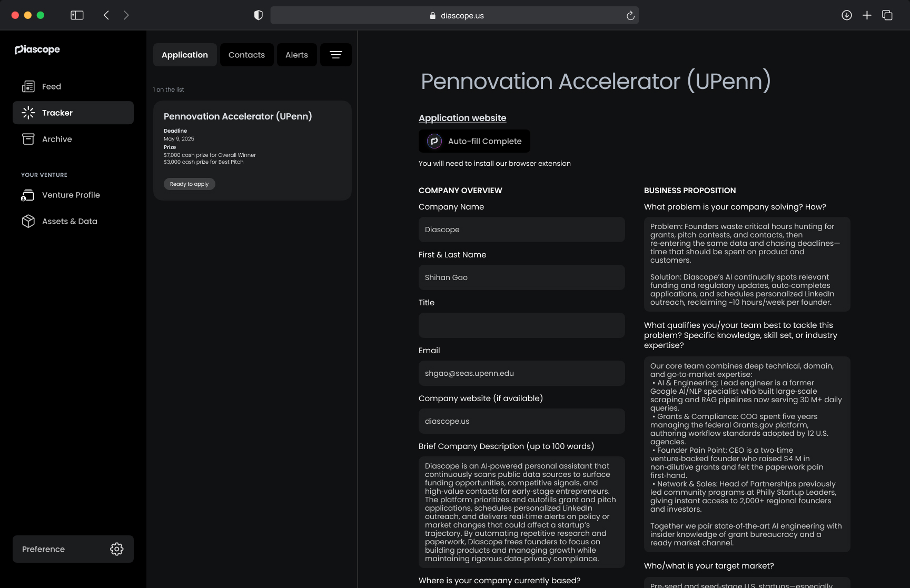
Task: Switch to the Application tab
Action: tap(185, 55)
